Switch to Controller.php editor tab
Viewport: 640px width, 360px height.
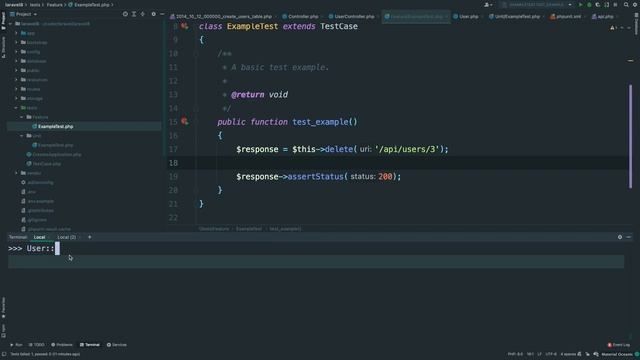300,17
